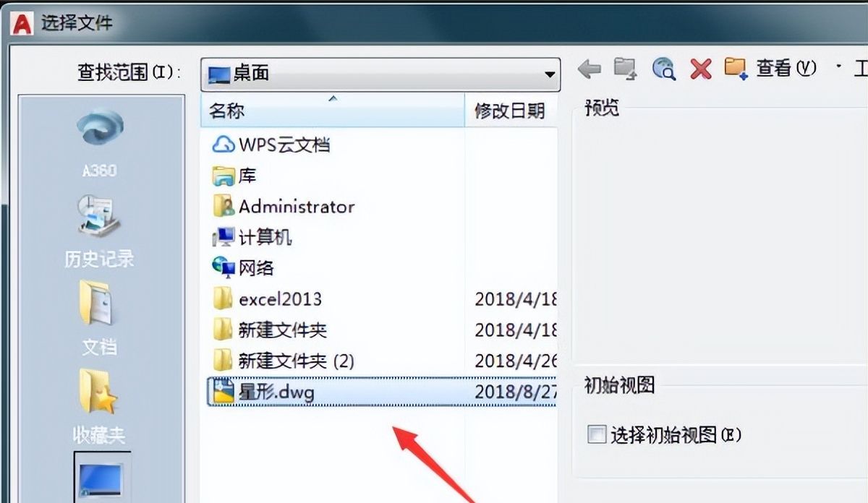Viewport: 868px width, 503px height.
Task: Select the 文档 documents shortcut
Action: point(99,319)
